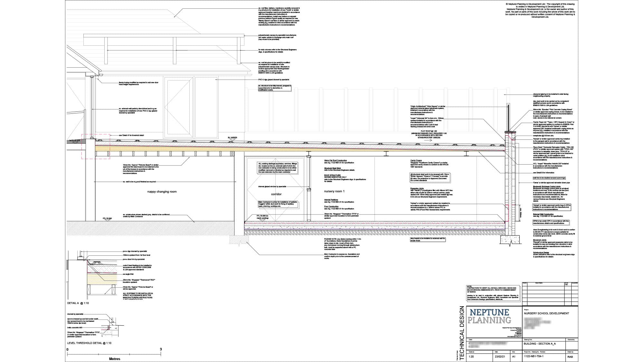The width and height of the screenshot is (644, 362).
Task: Click the Neptune Planning logo
Action: pyautogui.click(x=490, y=316)
